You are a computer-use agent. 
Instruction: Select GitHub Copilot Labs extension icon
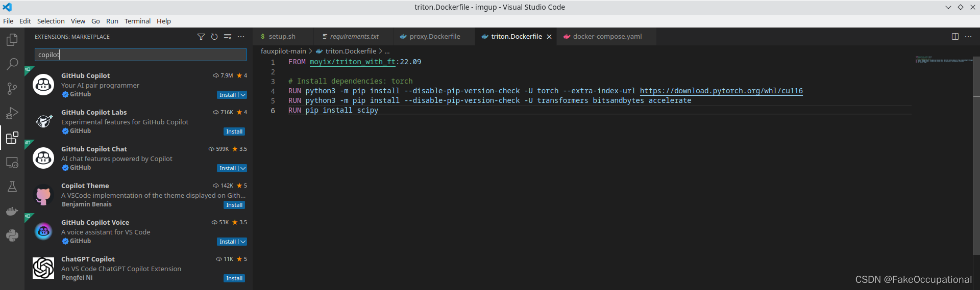pyautogui.click(x=43, y=121)
